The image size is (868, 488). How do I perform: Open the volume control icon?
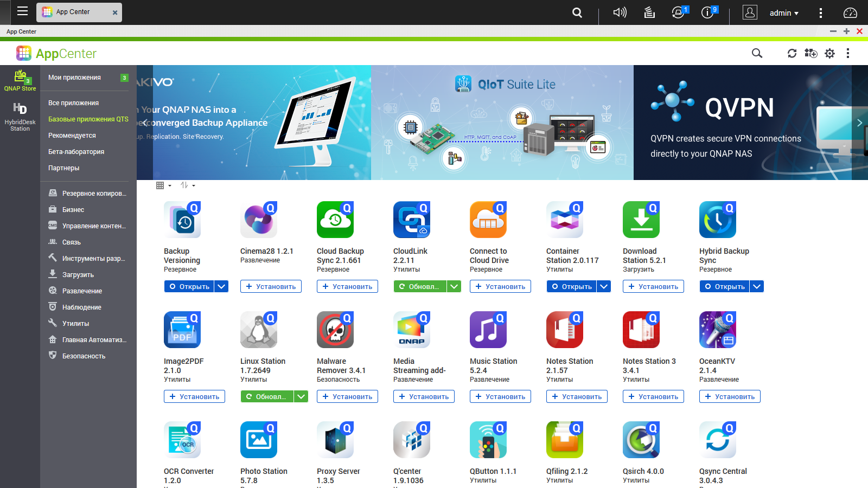point(620,12)
